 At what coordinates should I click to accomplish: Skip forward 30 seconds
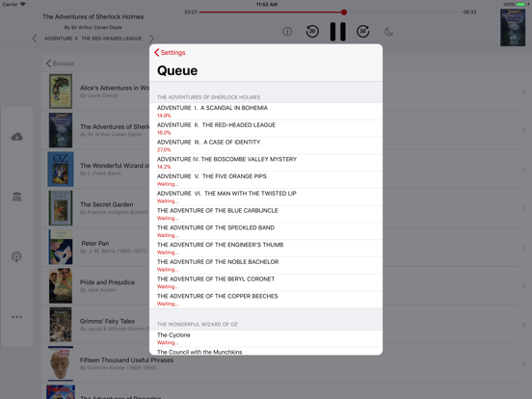click(x=363, y=32)
